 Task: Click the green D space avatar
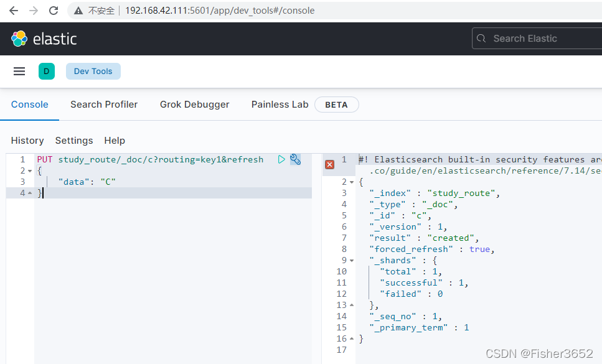coord(47,72)
